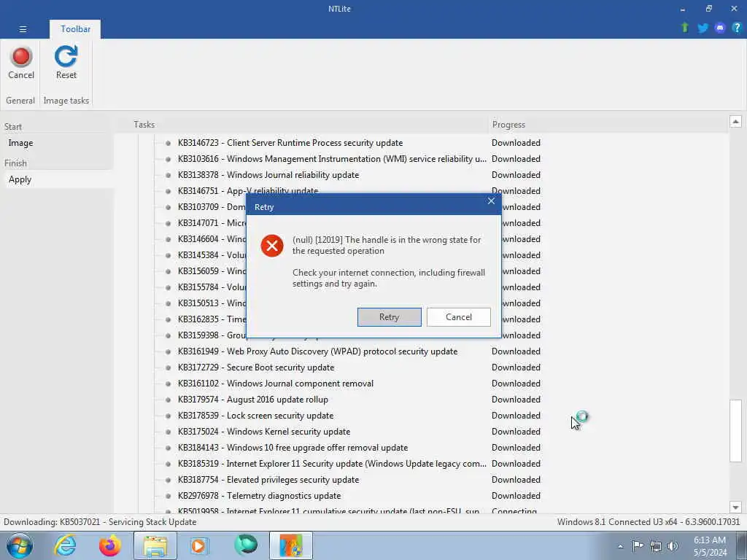
Task: Open Windows Media Player from taskbar
Action: [x=200, y=545]
